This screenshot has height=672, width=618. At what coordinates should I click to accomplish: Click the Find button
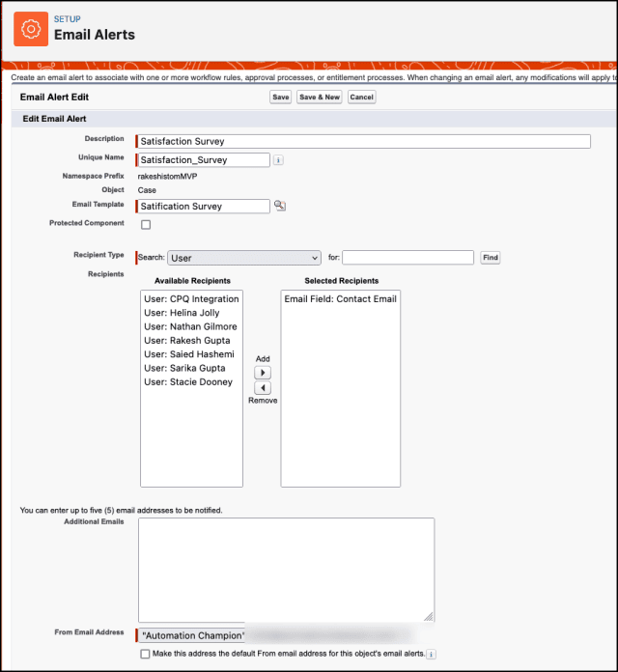[491, 258]
